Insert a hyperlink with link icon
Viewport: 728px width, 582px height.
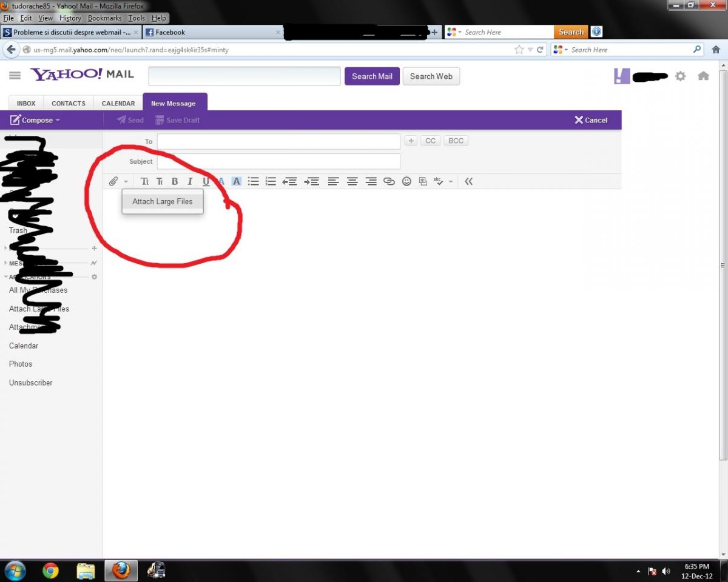point(389,181)
